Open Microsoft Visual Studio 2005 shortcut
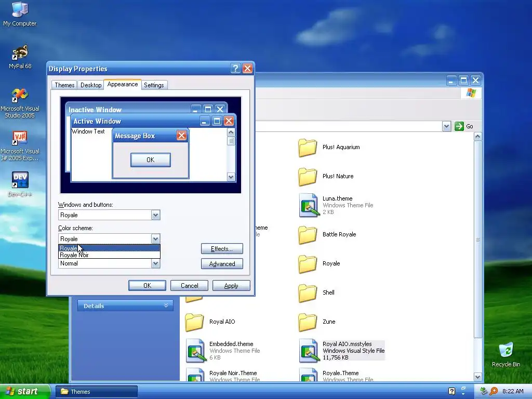The height and width of the screenshot is (399, 532). pos(20,103)
